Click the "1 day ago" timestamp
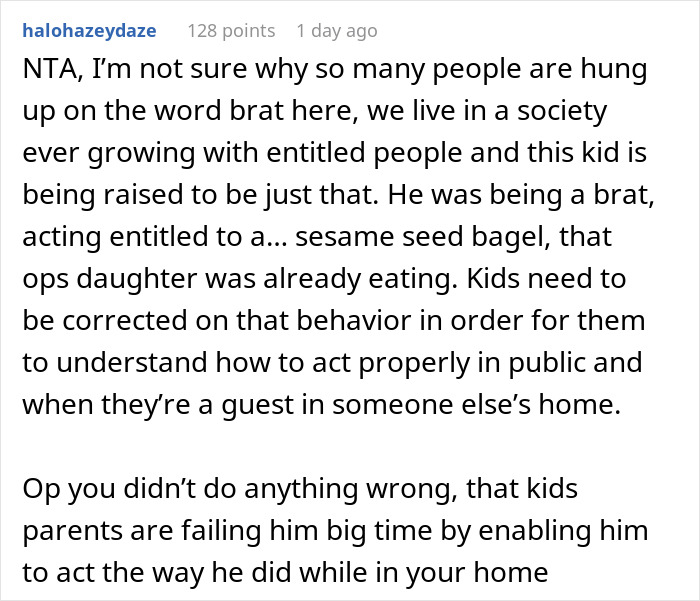Screen dimensions: 700x601 (x=335, y=31)
